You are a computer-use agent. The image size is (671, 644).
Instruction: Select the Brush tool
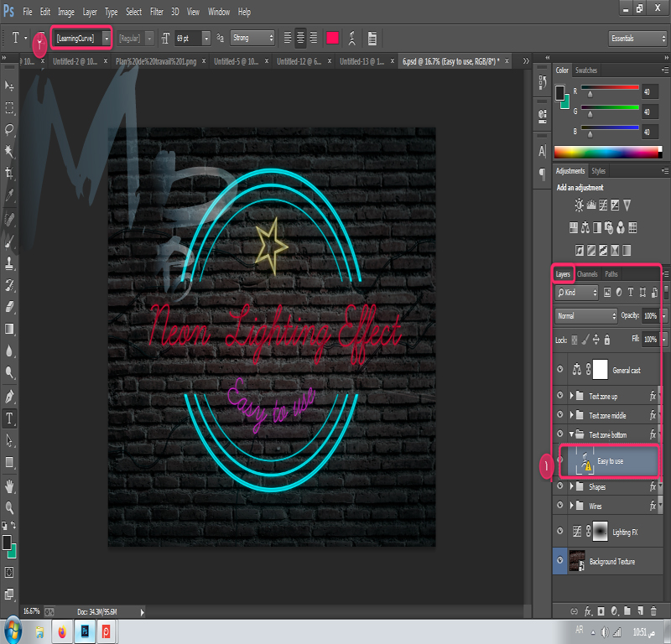tap(9, 242)
